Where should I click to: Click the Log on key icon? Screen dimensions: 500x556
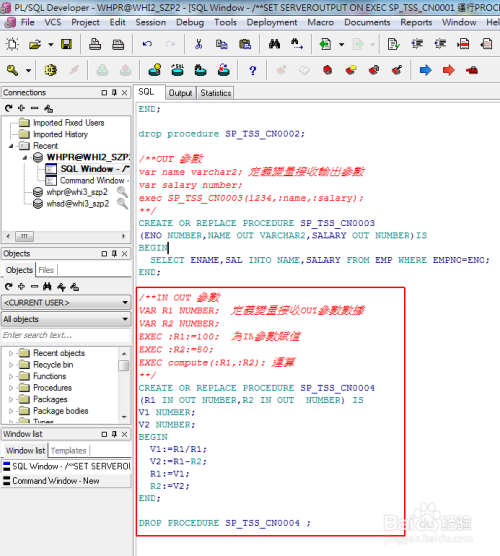click(x=12, y=70)
